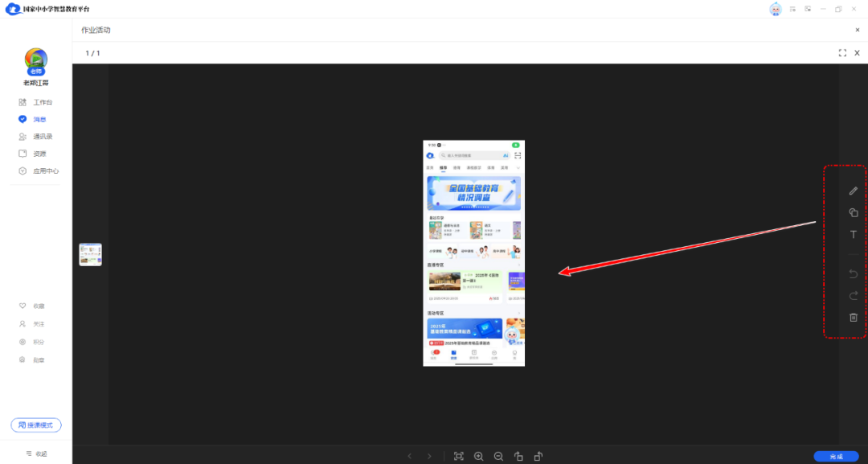
Task: Toggle fullscreen view of the viewer
Action: point(842,53)
